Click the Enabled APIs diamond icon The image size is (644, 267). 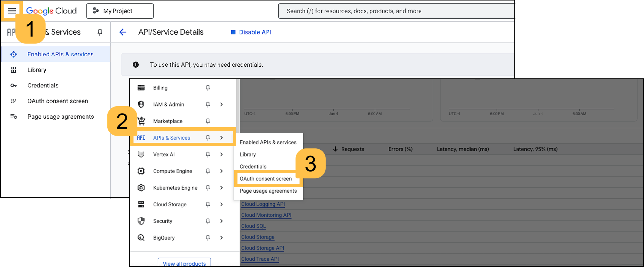(13, 54)
